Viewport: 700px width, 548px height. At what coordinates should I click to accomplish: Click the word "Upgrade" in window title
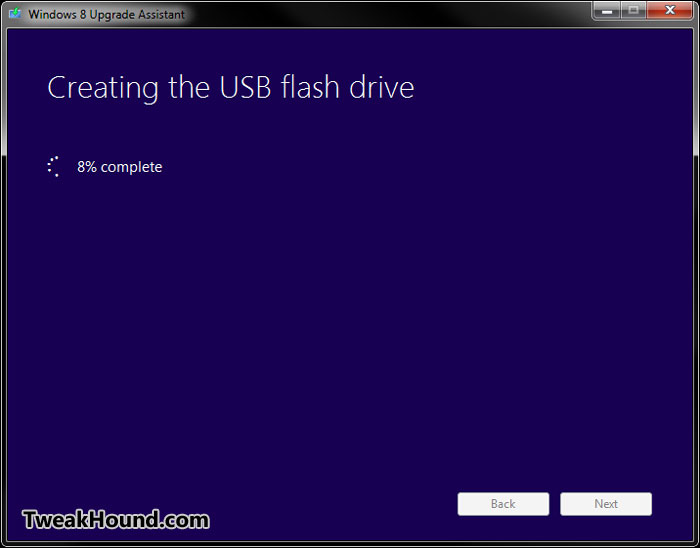pos(112,15)
